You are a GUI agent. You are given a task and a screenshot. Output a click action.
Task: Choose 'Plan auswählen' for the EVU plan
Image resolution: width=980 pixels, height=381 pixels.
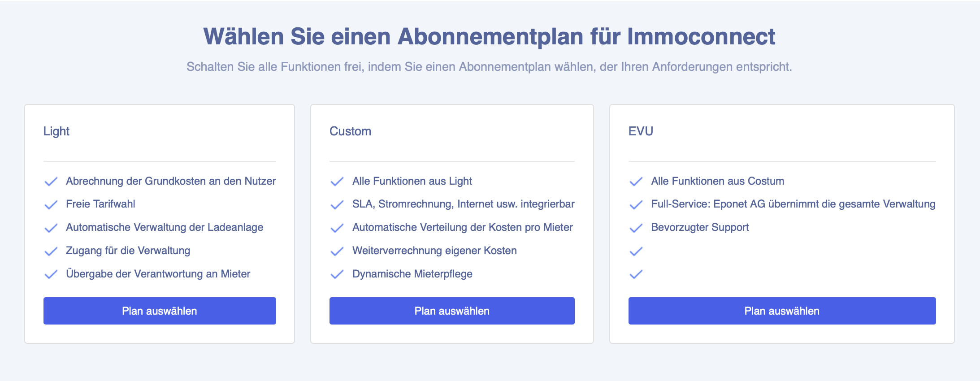click(782, 311)
